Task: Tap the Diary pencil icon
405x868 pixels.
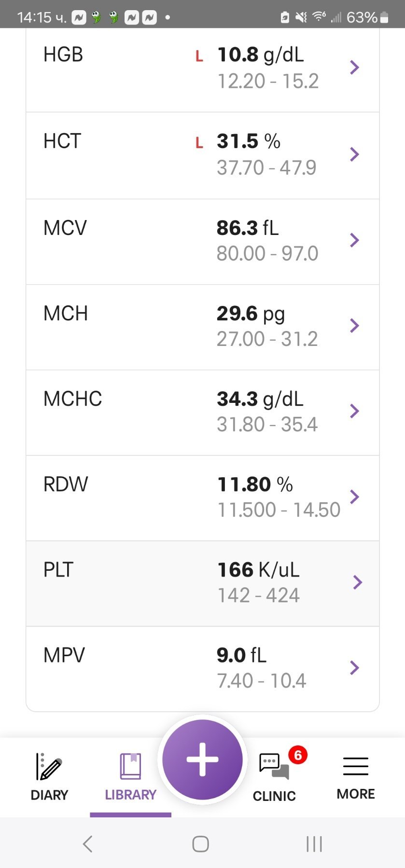Action: coord(49,766)
